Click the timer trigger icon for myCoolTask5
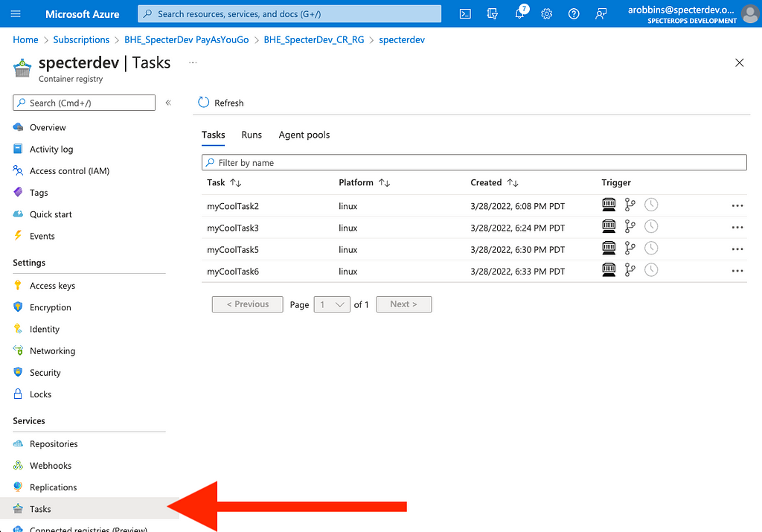 651,249
